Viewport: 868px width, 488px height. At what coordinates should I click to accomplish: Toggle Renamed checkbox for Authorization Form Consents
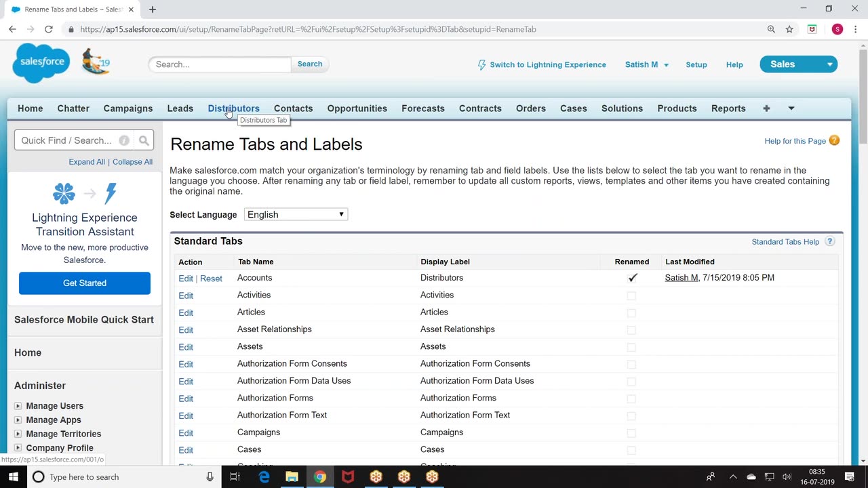coord(631,364)
